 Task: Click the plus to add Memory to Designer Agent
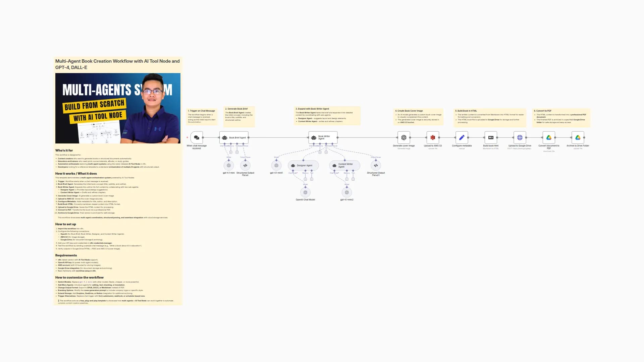305,179
